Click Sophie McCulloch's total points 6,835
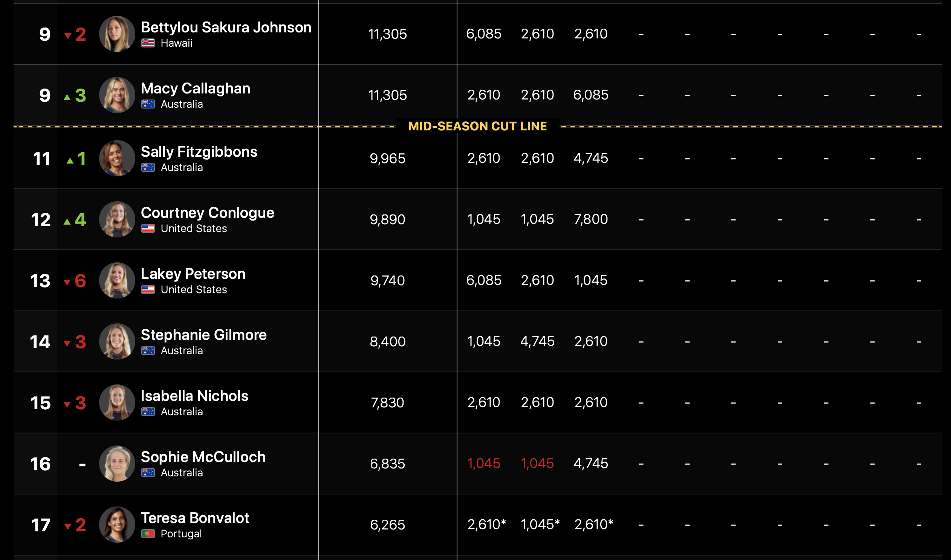951x560 pixels. tap(387, 464)
